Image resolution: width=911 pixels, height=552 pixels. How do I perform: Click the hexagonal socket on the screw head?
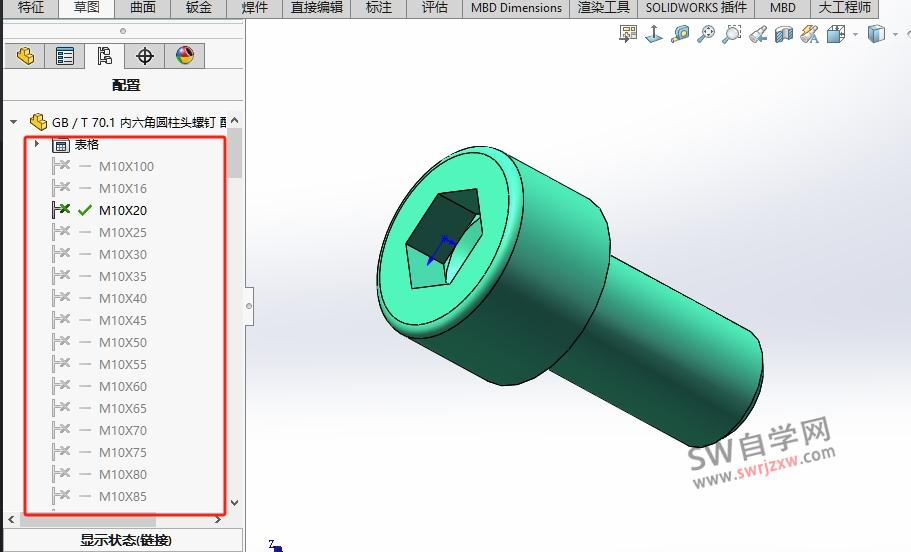[443, 238]
